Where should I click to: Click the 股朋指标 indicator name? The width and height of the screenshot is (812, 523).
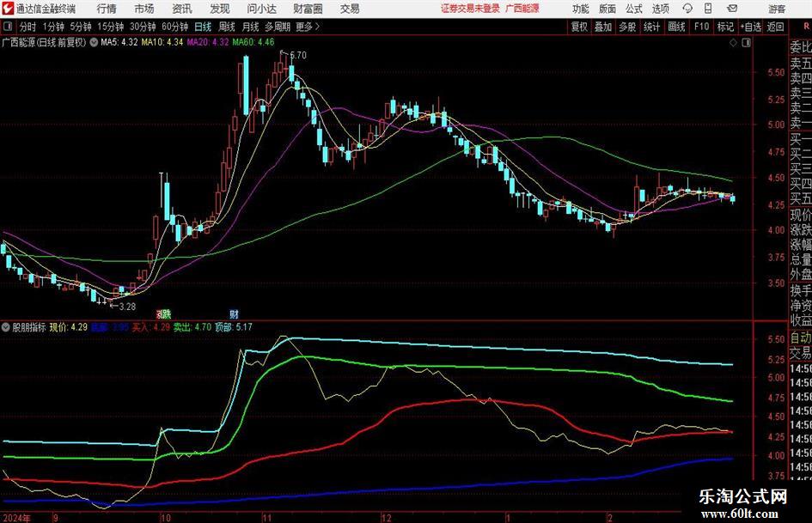29,327
